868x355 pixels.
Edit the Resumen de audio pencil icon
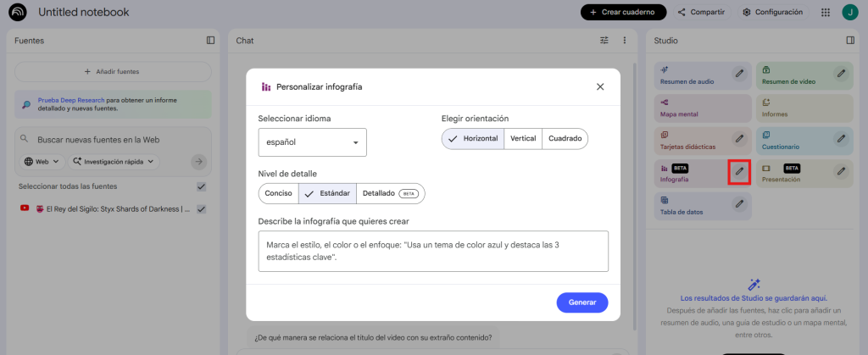click(739, 73)
